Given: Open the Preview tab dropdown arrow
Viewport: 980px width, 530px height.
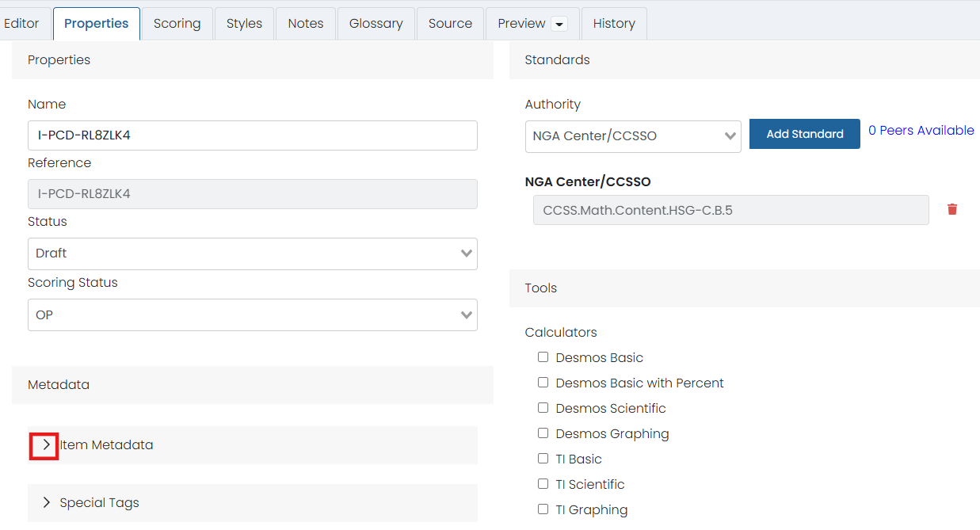Looking at the screenshot, I should [x=559, y=24].
